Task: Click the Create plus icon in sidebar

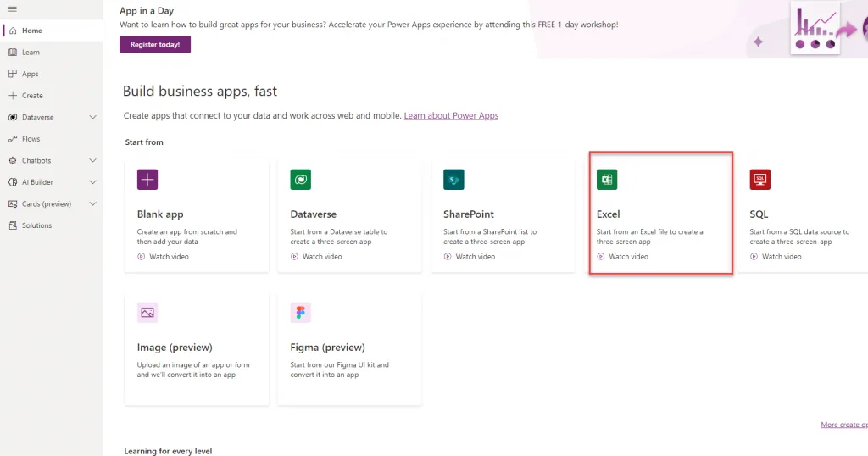Action: coord(13,95)
